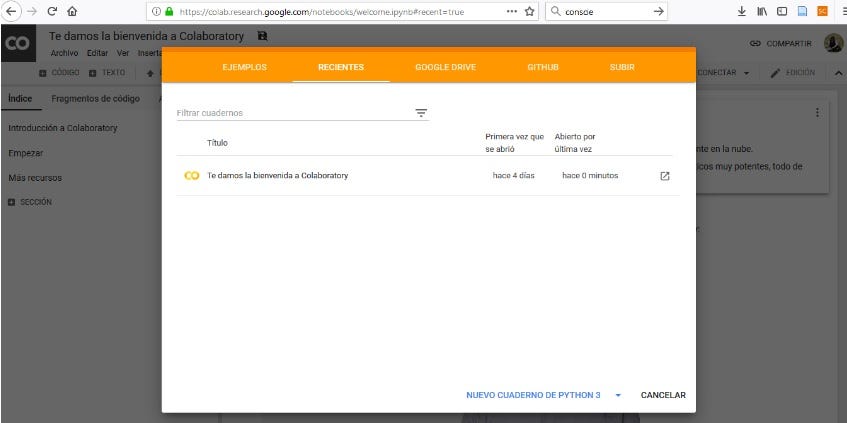Click the COMPARTIR share button
Viewport: 847px width, 423px height.
[781, 44]
